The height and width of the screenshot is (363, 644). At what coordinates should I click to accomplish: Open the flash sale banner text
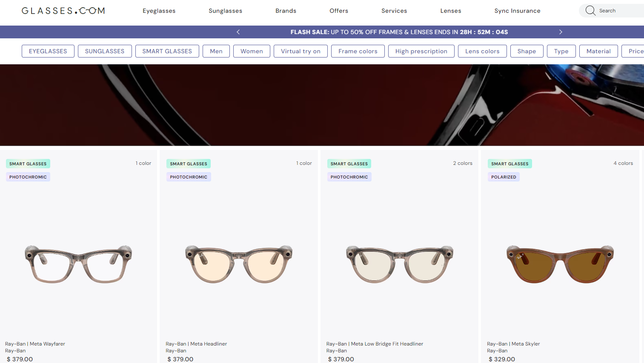[399, 32]
